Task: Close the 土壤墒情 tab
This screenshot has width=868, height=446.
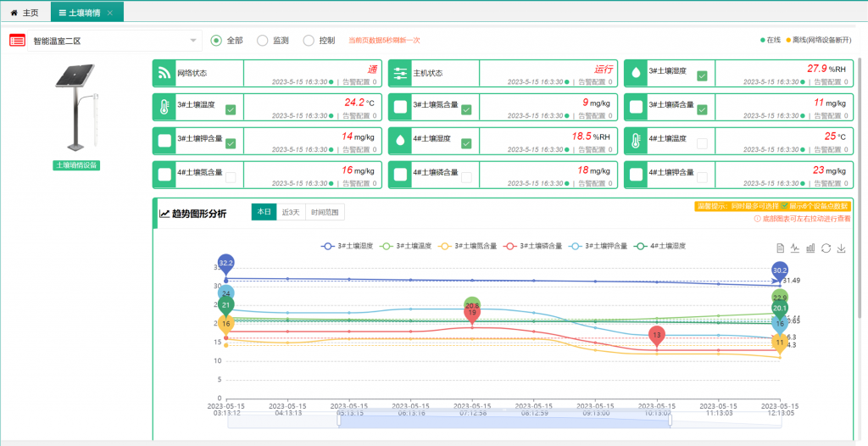Action: (x=110, y=13)
